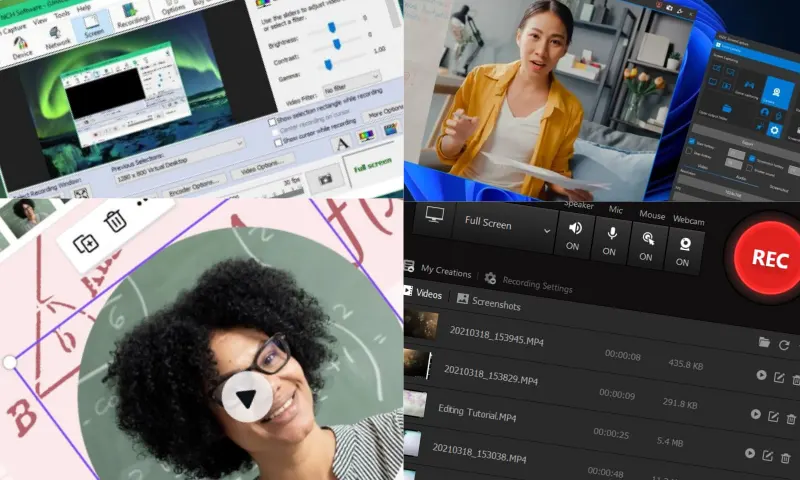Select the 20210318_153038.MP4 file name
The image size is (800, 480).
coord(479,453)
